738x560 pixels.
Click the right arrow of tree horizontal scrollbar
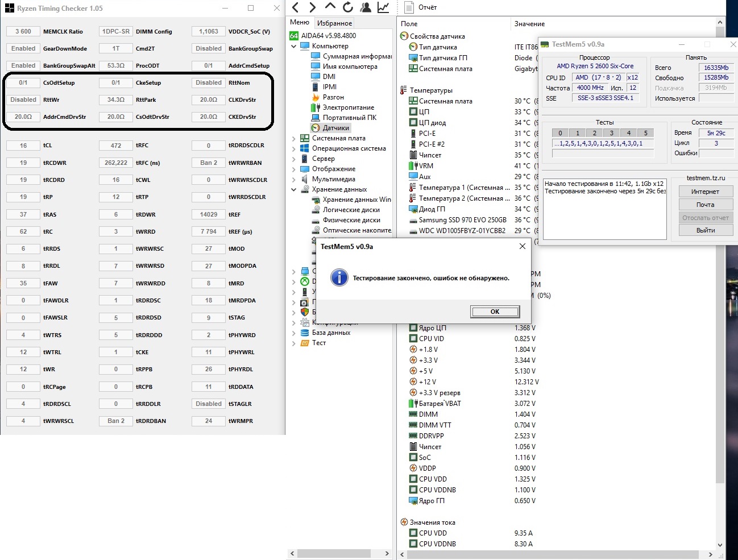387,553
